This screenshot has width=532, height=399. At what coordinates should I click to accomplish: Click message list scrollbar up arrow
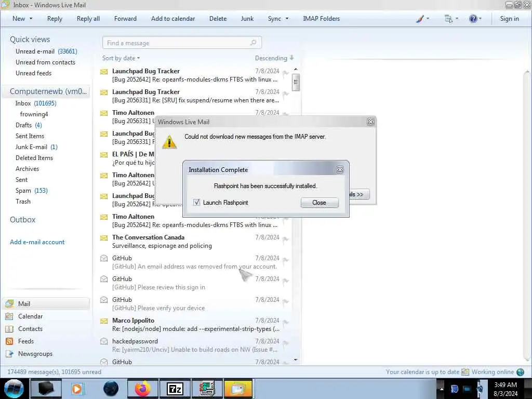pos(296,69)
